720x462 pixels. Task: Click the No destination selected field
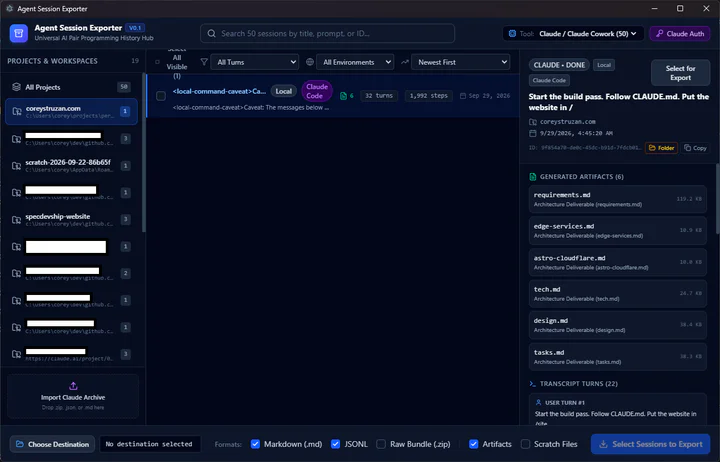pos(150,444)
